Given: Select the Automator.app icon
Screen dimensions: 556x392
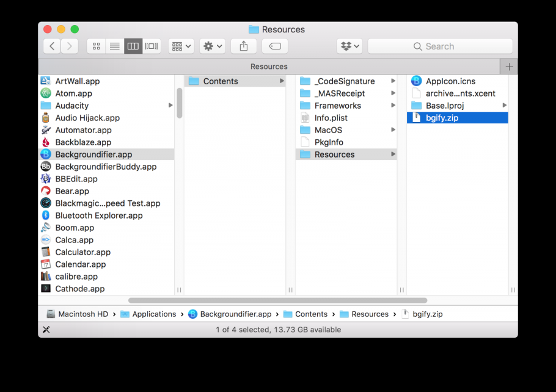Looking at the screenshot, I should coord(46,129).
